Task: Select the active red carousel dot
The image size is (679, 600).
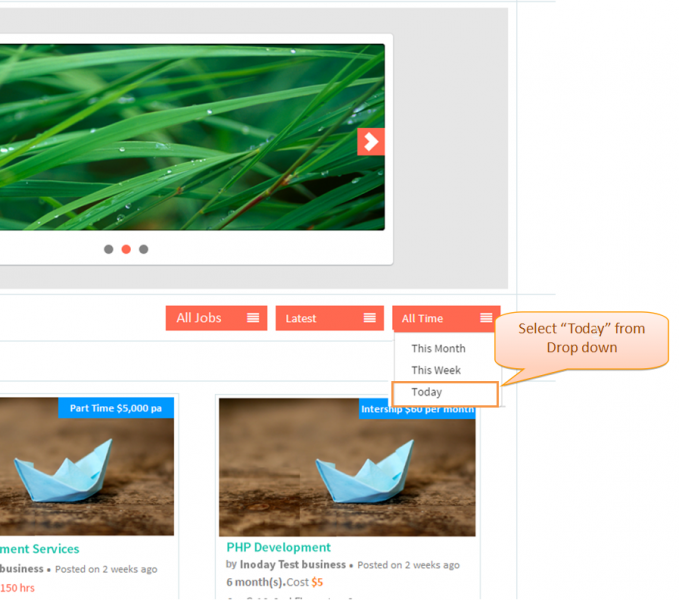Action: [x=126, y=249]
